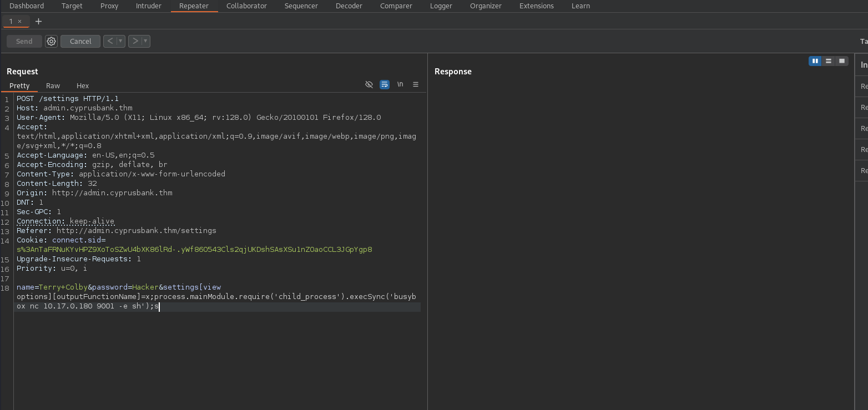
Task: Open the Dashboard tab
Action: click(x=27, y=6)
